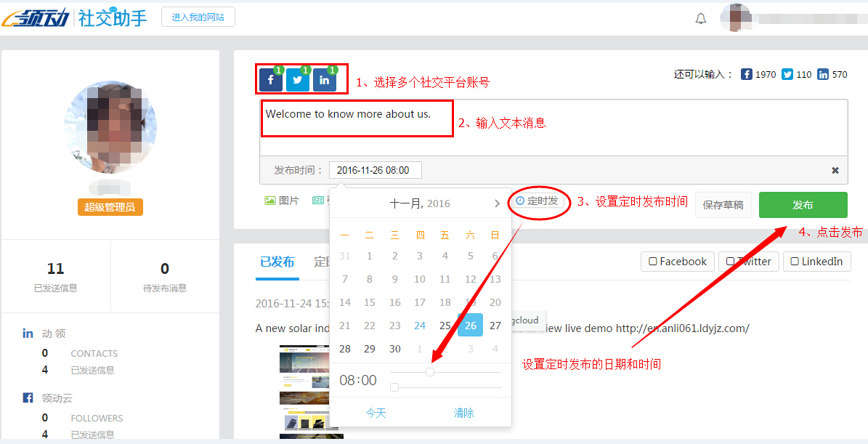The image size is (868, 444).
Task: Tick the LinkedIn filter checkbox
Action: [795, 262]
